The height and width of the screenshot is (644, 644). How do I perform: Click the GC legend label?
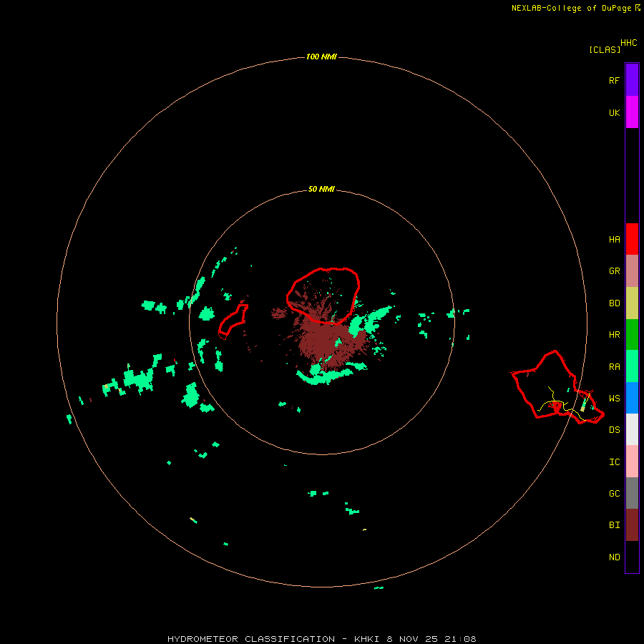coord(614,494)
